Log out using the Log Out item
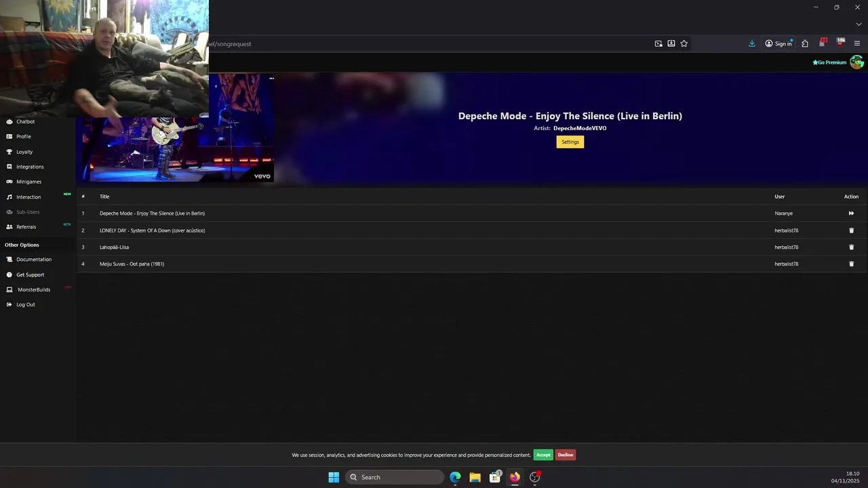This screenshot has width=868, height=488. 26,305
